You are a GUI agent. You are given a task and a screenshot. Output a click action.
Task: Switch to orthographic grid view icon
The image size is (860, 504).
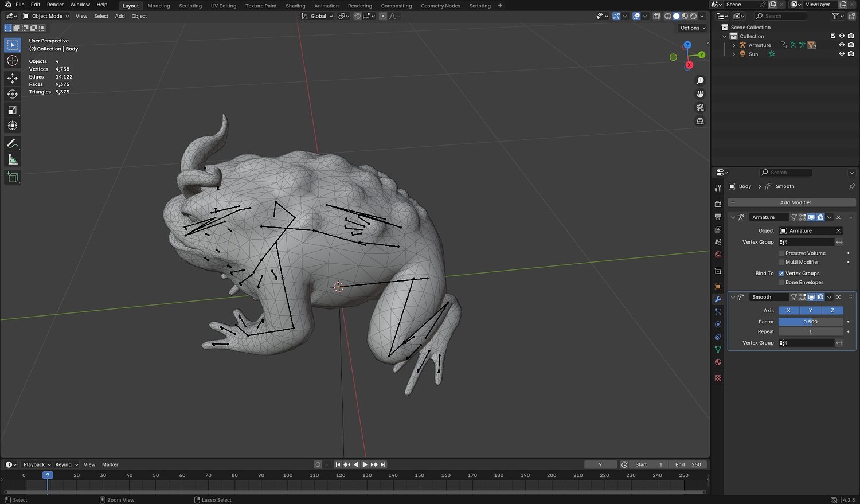(x=700, y=121)
